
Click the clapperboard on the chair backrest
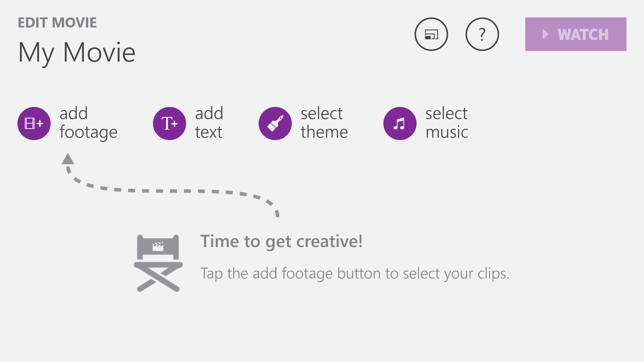(158, 246)
